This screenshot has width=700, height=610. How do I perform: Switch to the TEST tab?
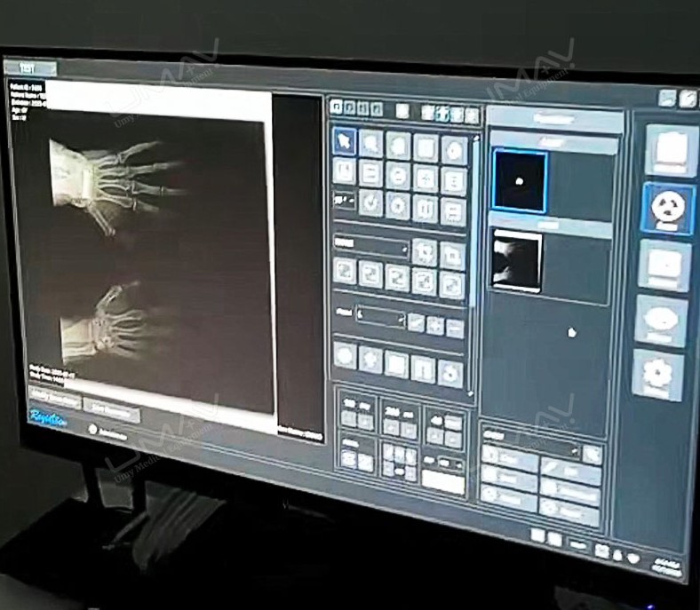tap(28, 68)
